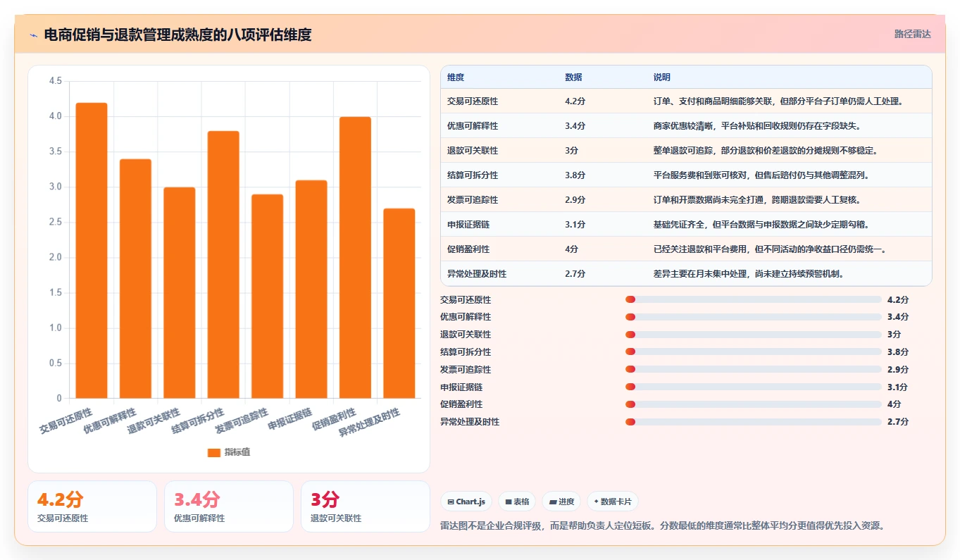The height and width of the screenshot is (560, 960).
Task: Click the 结算可拆分性 label in the progress list
Action: tap(466, 352)
